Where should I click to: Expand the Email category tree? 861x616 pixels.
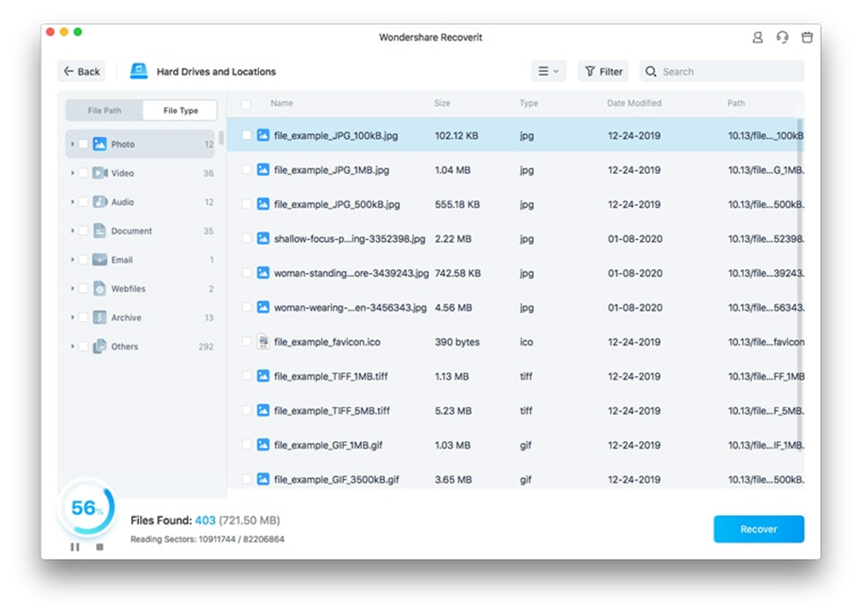tap(72, 260)
